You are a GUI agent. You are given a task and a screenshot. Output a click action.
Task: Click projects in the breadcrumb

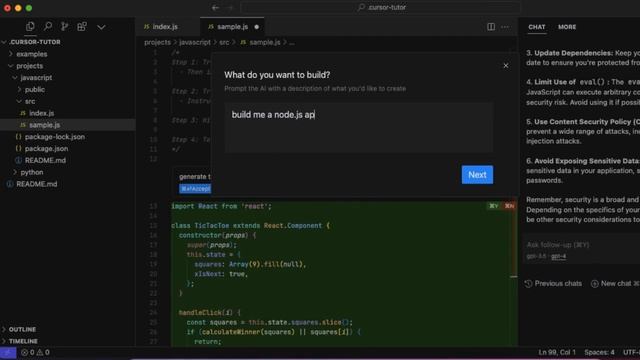(157, 42)
